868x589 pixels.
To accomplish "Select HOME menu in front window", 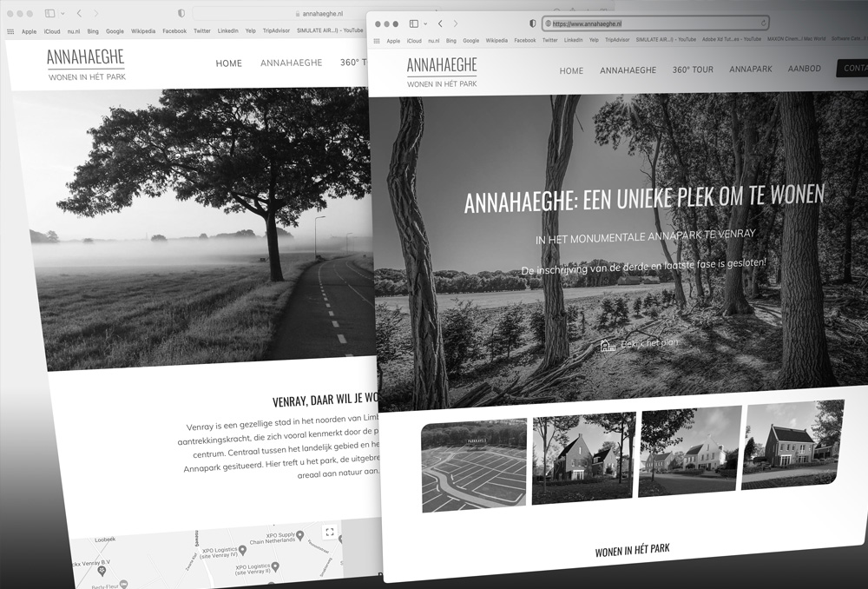I will [x=571, y=71].
